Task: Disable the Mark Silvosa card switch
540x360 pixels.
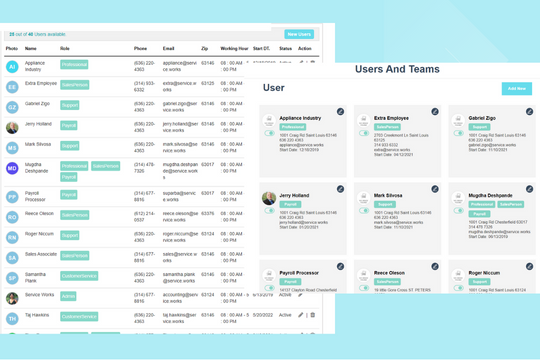Action: [x=364, y=210]
